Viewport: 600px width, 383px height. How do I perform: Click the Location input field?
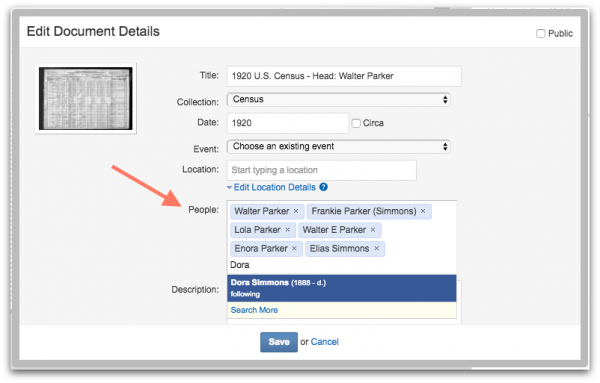point(321,170)
